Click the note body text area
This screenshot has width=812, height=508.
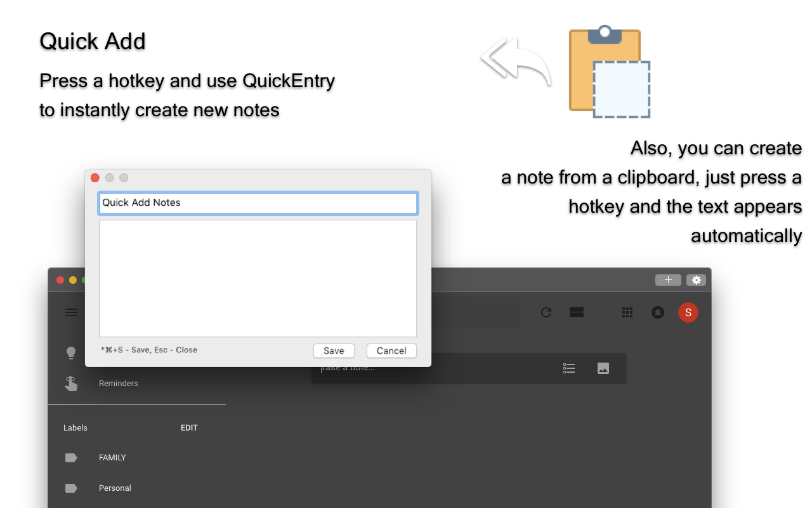coord(258,278)
